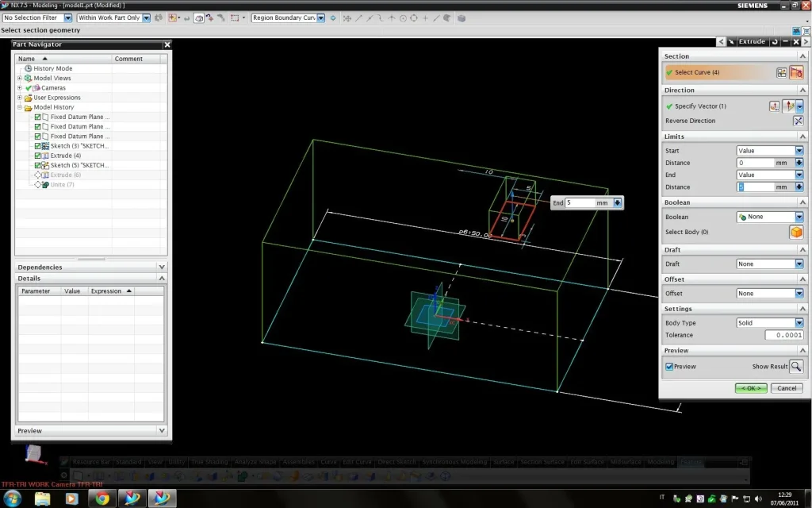Toggle the Preview checkbox
812x508 pixels.
pyautogui.click(x=669, y=367)
